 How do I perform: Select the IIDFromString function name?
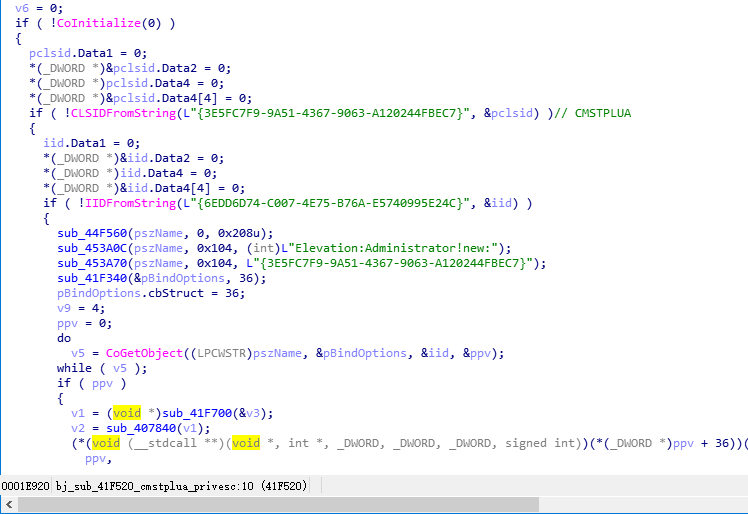[x=130, y=203]
